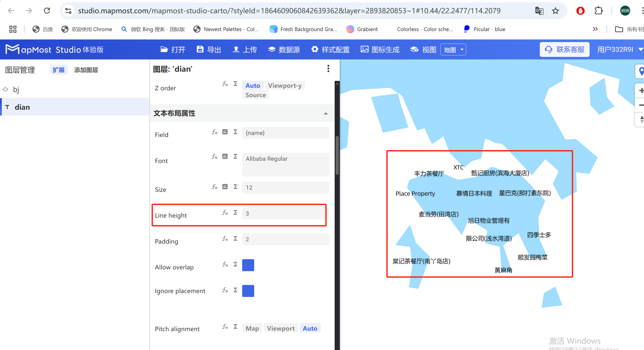Image resolution: width=644 pixels, height=350 pixels.
Task: Switch to the 添加图层 tab
Action: click(86, 70)
